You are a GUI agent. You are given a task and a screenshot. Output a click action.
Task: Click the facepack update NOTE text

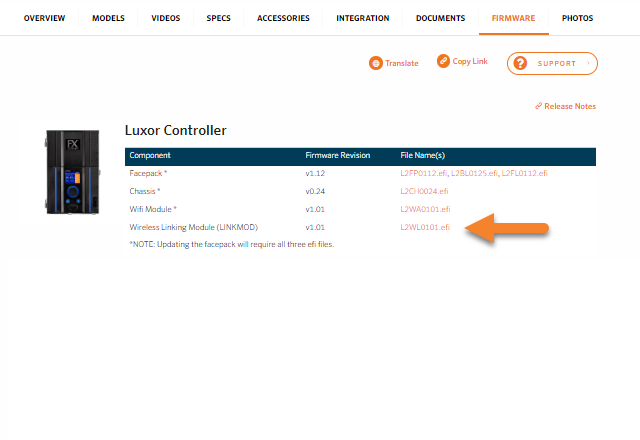(232, 244)
